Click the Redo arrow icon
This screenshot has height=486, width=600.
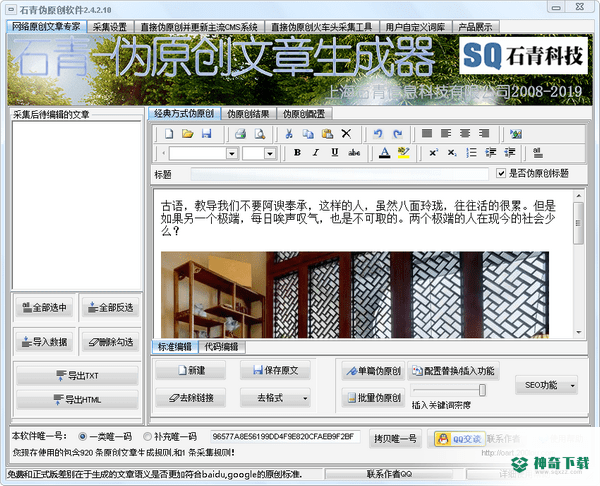398,134
